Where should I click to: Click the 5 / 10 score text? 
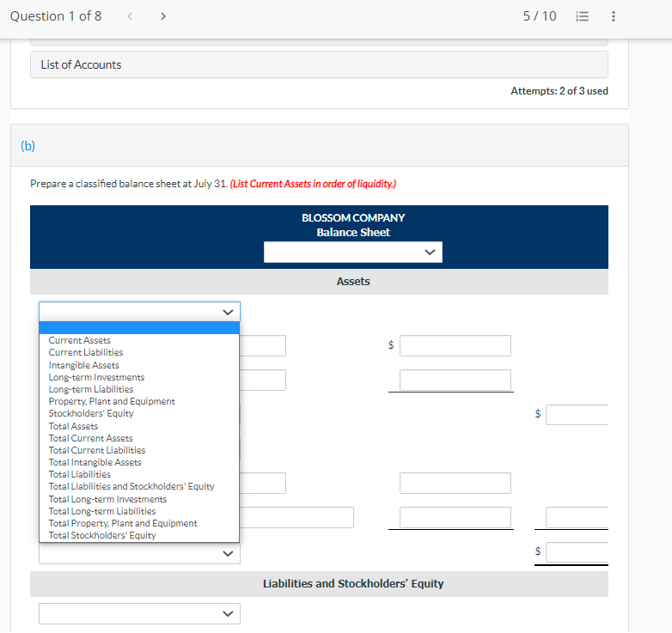click(540, 16)
